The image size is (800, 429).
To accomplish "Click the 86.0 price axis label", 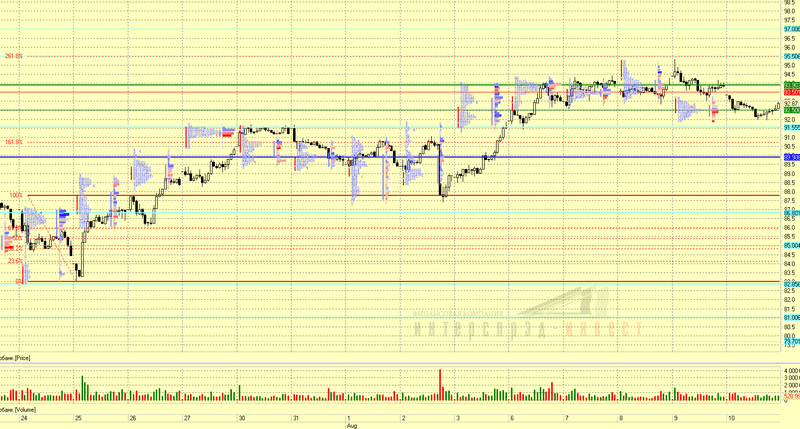I will tap(790, 228).
